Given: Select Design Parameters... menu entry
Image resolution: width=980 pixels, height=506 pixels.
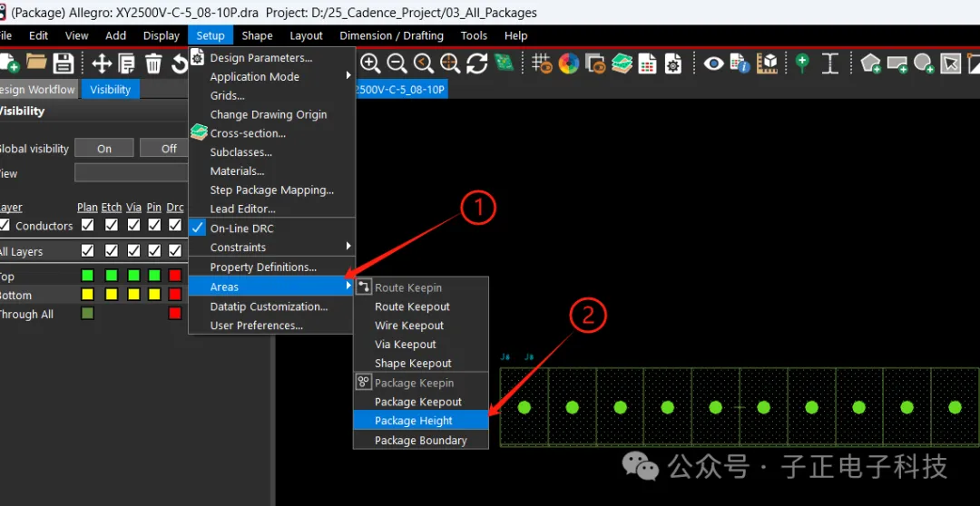Looking at the screenshot, I should [272, 58].
